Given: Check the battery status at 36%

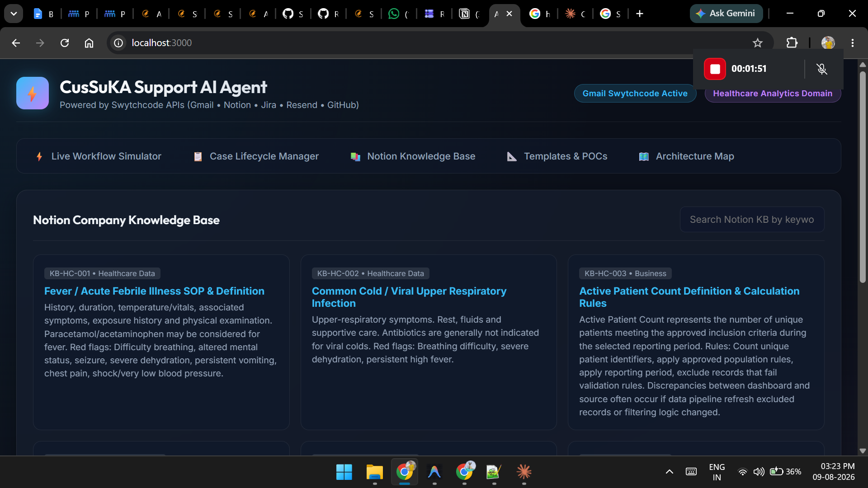Looking at the screenshot, I should (x=786, y=472).
